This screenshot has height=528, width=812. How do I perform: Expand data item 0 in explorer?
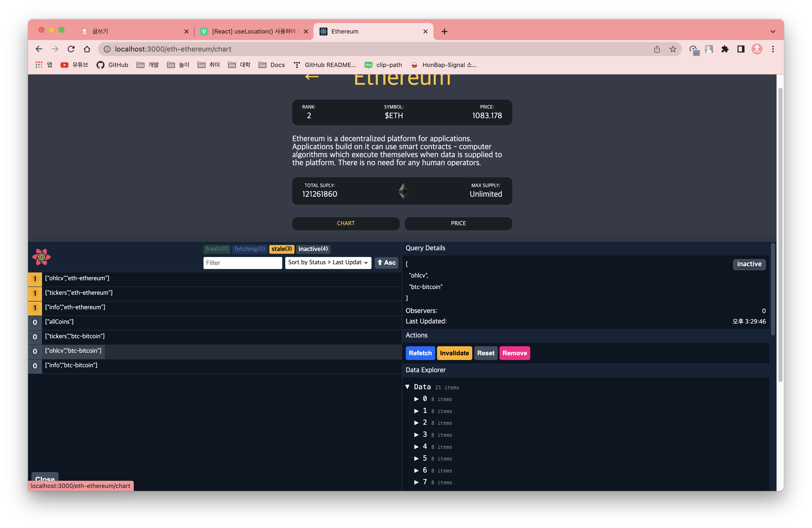416,399
